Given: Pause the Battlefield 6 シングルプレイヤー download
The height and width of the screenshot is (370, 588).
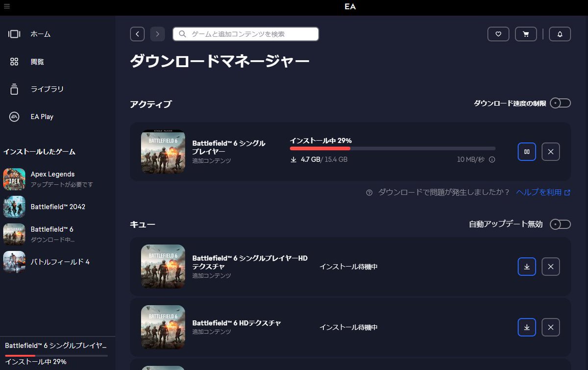Looking at the screenshot, I should tap(527, 152).
